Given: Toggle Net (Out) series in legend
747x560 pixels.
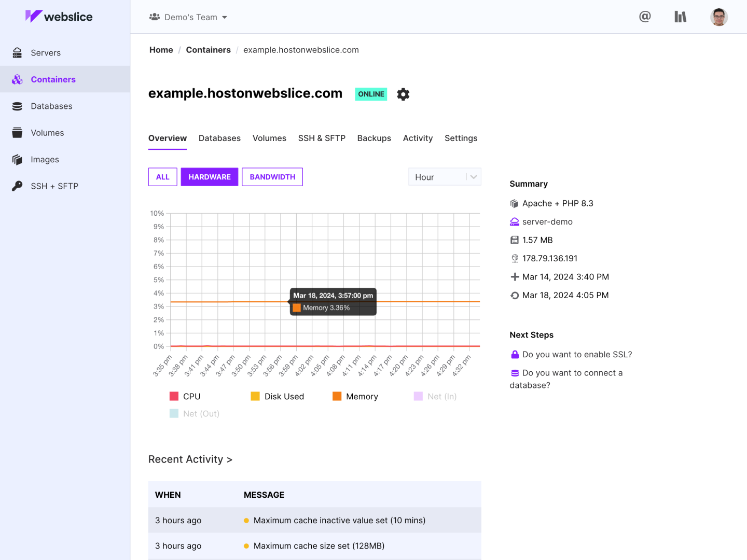Looking at the screenshot, I should (x=195, y=414).
